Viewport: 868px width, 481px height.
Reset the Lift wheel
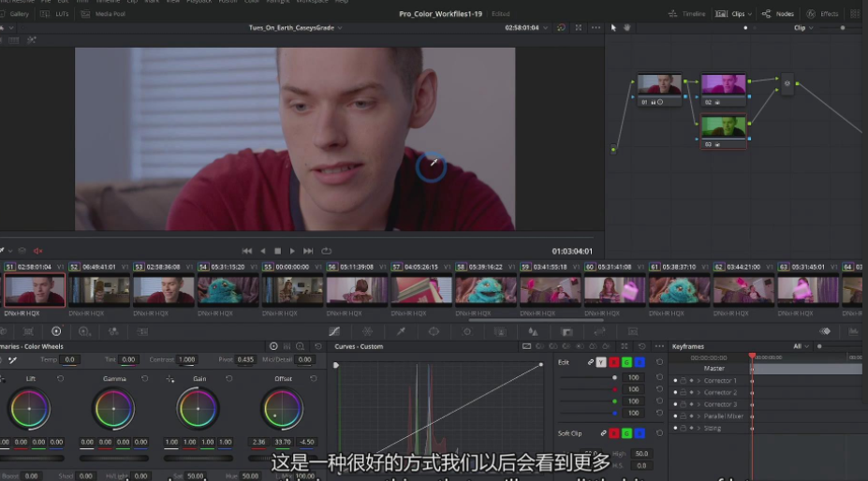pyautogui.click(x=60, y=379)
